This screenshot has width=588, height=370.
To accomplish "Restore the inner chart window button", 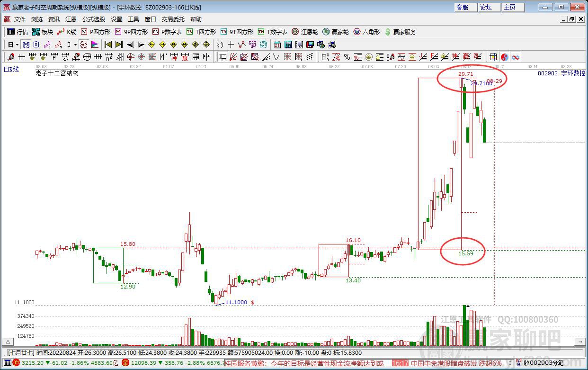I will click(x=572, y=19).
